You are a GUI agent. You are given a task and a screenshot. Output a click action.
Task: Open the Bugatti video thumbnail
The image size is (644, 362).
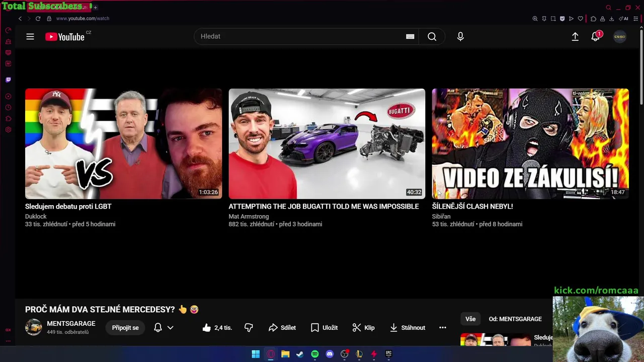point(327,144)
